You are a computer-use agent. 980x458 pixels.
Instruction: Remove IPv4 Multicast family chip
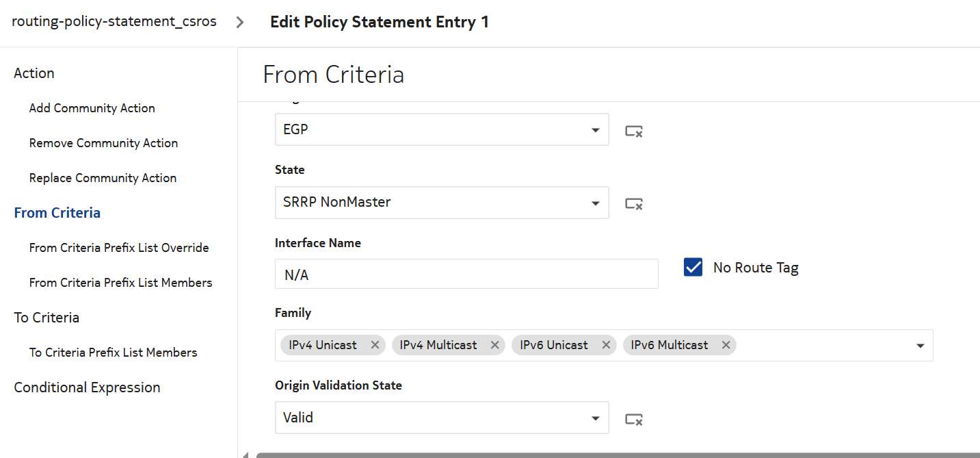(494, 345)
